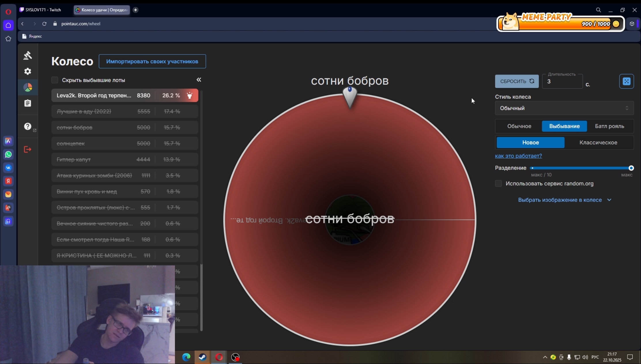
Task: Open the 'как это работает?' link
Action: [518, 156]
